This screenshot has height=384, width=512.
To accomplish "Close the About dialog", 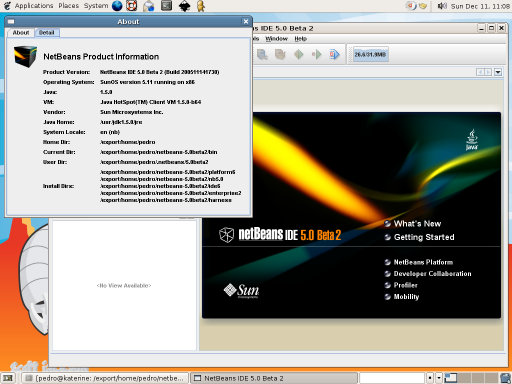I will coord(246,22).
